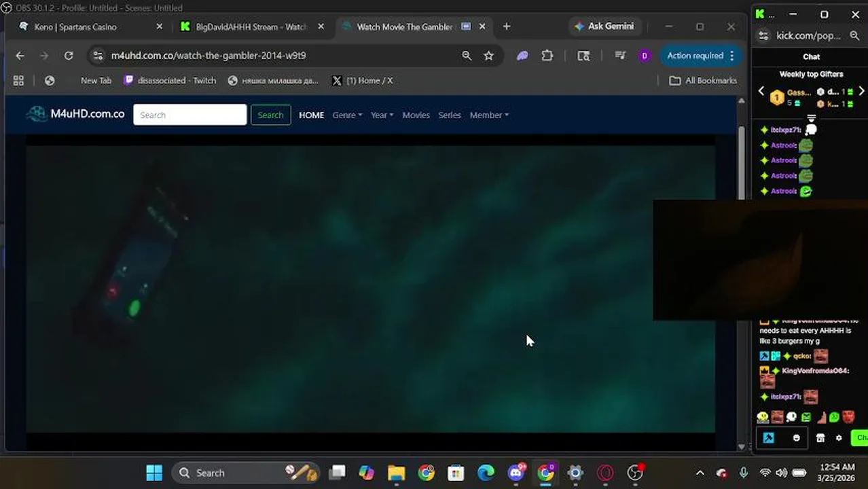Collapse the gifters bar via the chevron handle

coord(811,119)
